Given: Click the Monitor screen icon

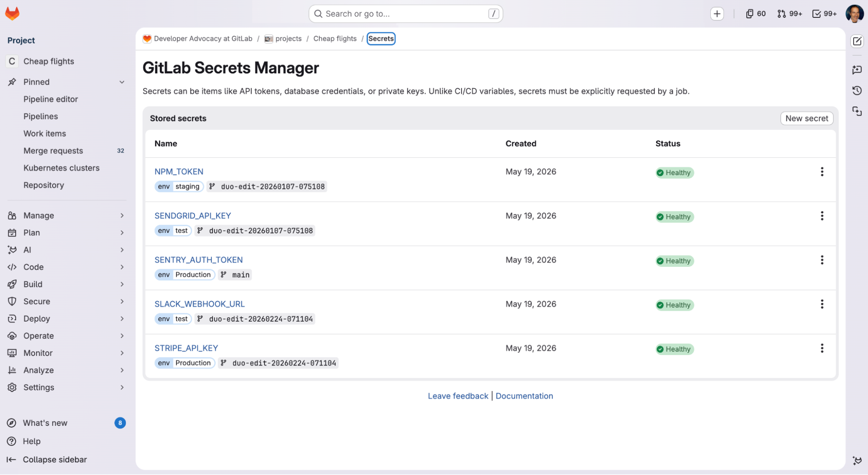Looking at the screenshot, I should 12,353.
